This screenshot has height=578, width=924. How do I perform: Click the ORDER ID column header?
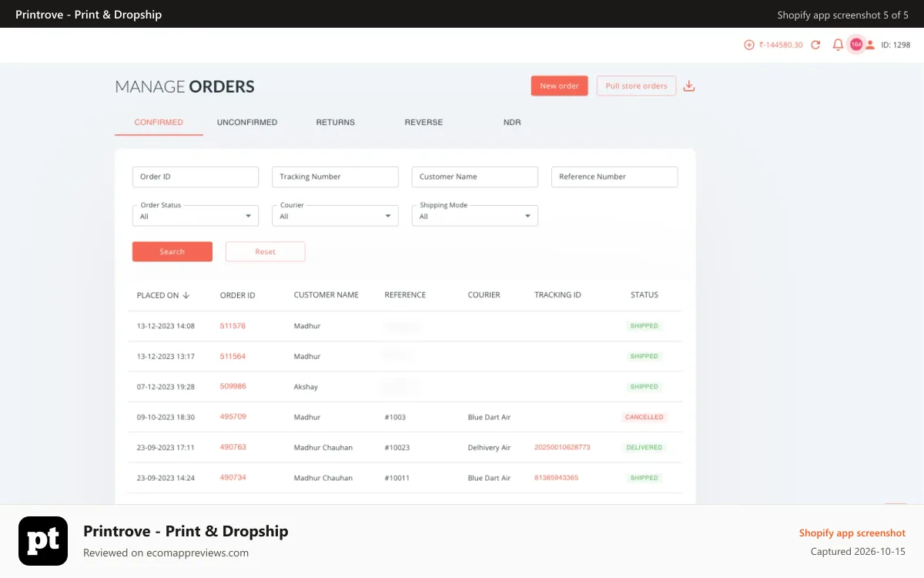(x=237, y=295)
